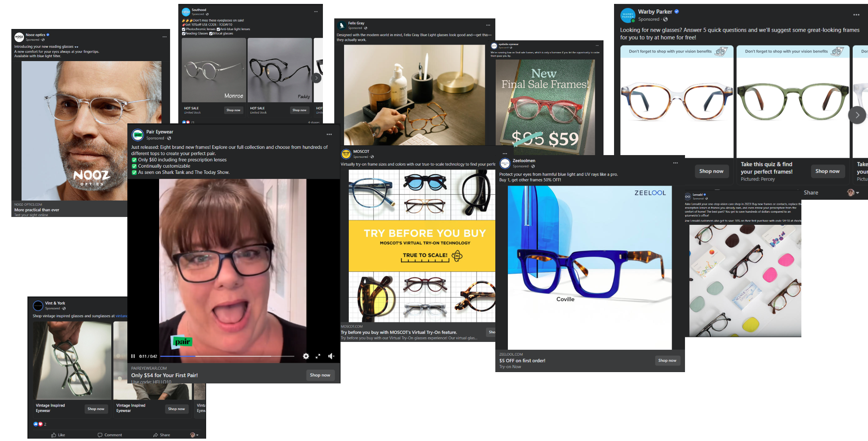This screenshot has height=441, width=868.
Task: Open the Vint & York post identity dropdown
Action: coord(194,435)
